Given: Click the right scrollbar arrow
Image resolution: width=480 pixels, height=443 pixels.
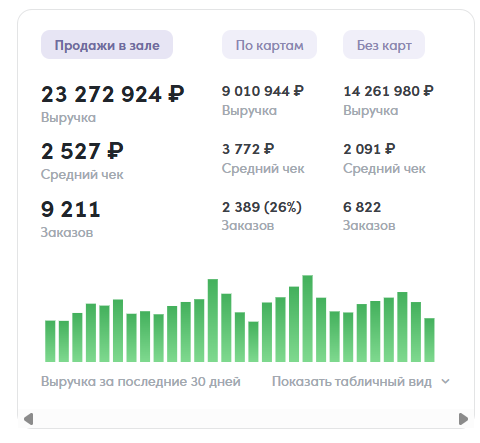Looking at the screenshot, I should click(463, 419).
